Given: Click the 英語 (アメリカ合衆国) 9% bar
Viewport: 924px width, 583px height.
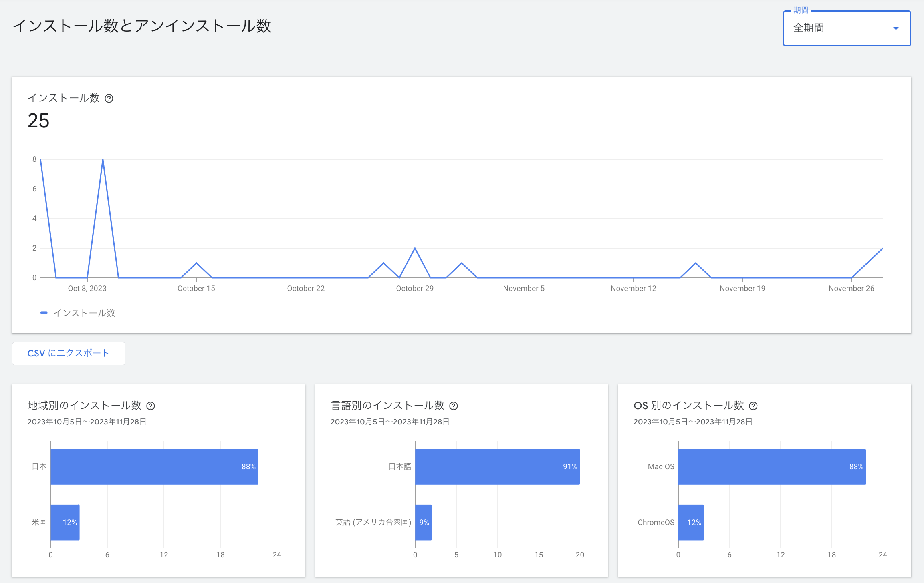Looking at the screenshot, I should click(x=423, y=522).
